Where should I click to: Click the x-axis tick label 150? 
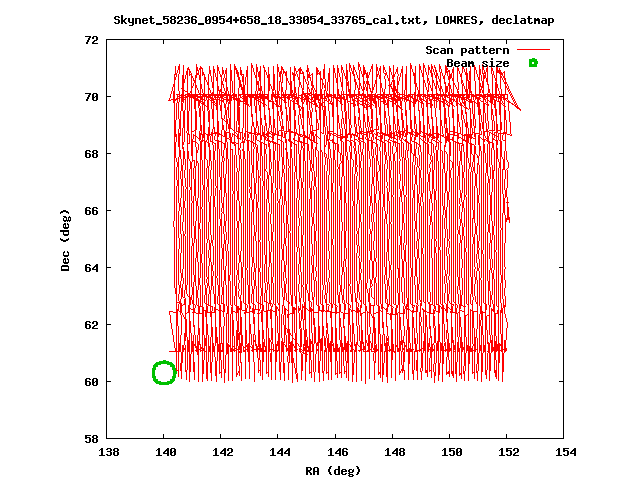(x=452, y=452)
